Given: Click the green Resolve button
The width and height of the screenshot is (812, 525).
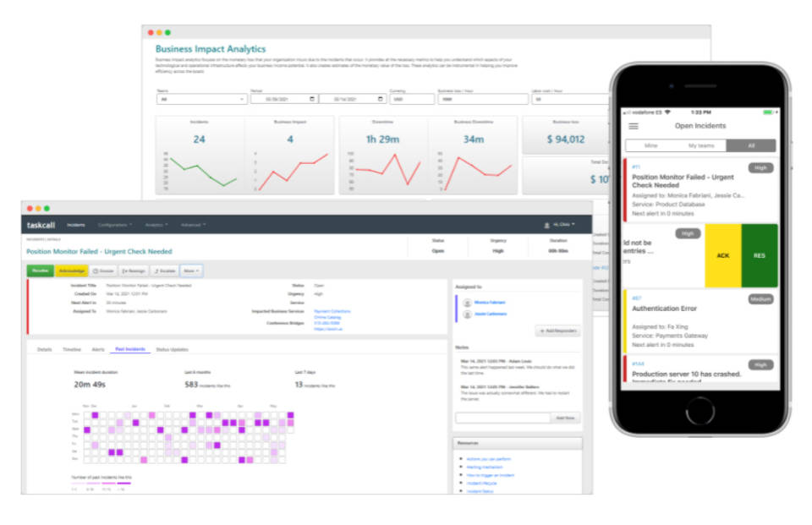Looking at the screenshot, I should click(x=40, y=271).
